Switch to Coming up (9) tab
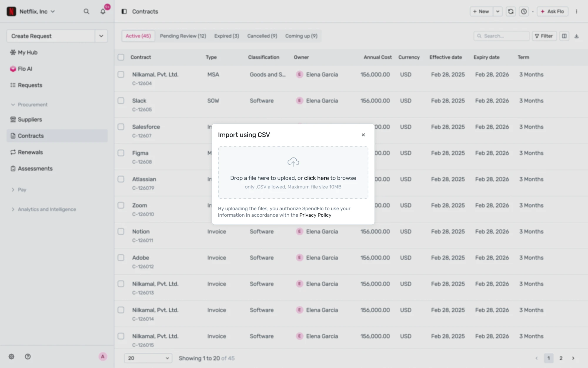 [301, 36]
